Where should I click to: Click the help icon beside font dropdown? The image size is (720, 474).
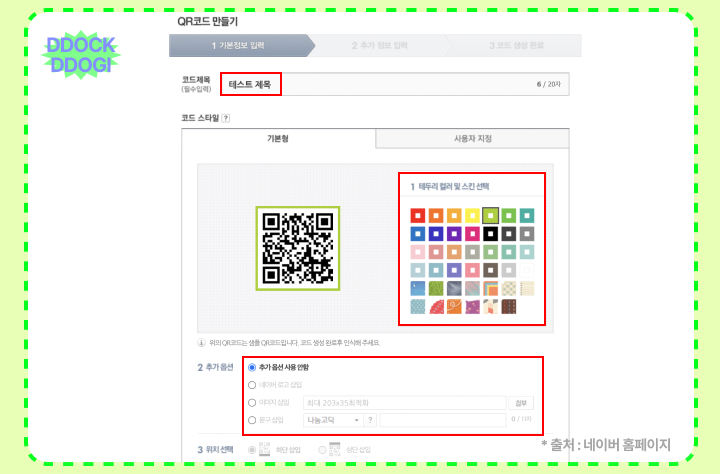[370, 420]
